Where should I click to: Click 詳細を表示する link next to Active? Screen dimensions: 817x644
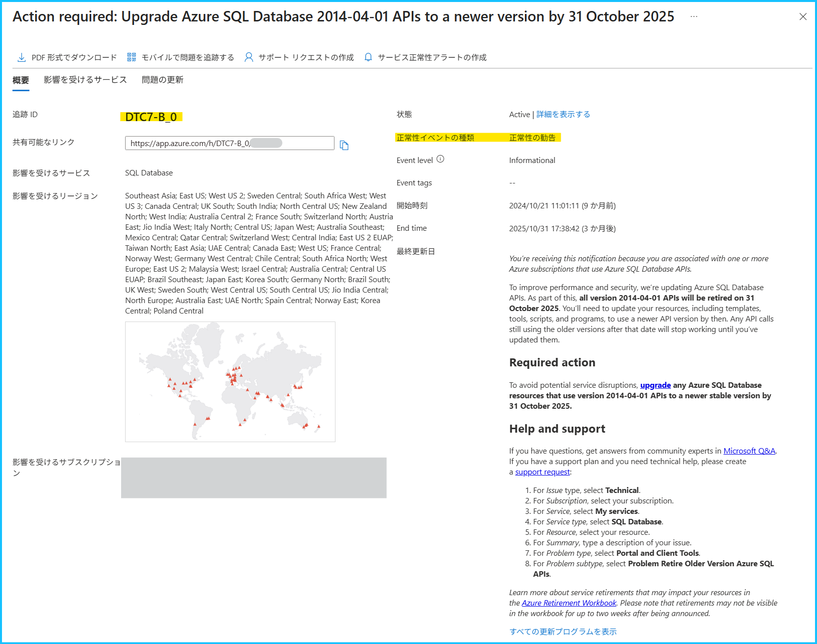[x=563, y=114]
